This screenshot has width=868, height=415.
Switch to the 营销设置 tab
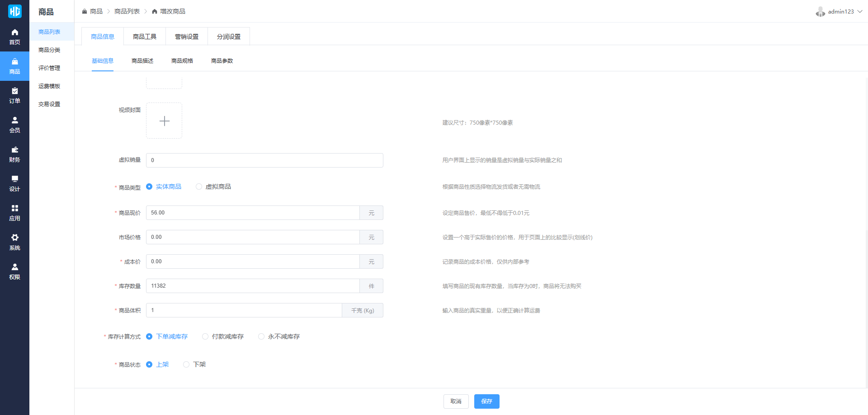[187, 37]
